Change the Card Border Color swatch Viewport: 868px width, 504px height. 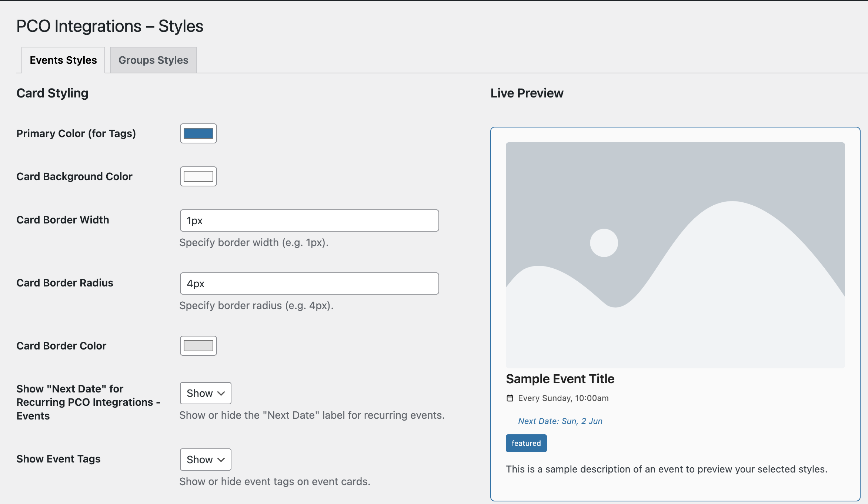[x=198, y=346]
